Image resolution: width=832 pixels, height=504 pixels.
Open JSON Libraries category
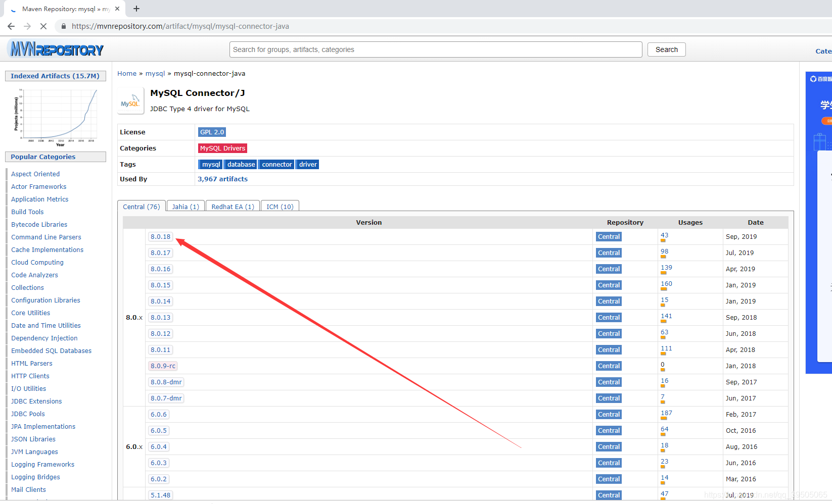coord(33,439)
